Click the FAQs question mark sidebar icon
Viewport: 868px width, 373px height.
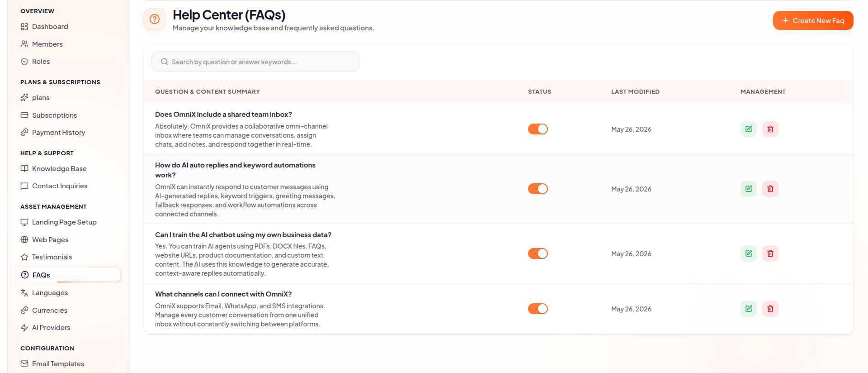[x=25, y=275]
